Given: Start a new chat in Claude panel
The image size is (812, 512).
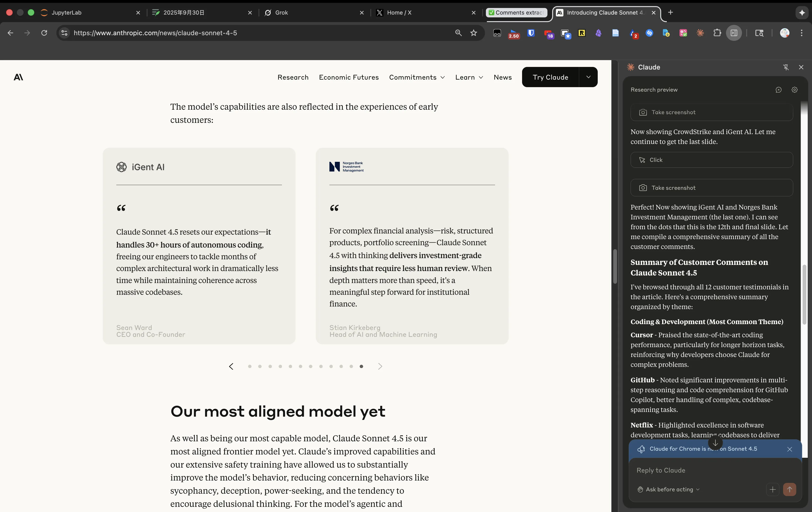Looking at the screenshot, I should coord(778,90).
